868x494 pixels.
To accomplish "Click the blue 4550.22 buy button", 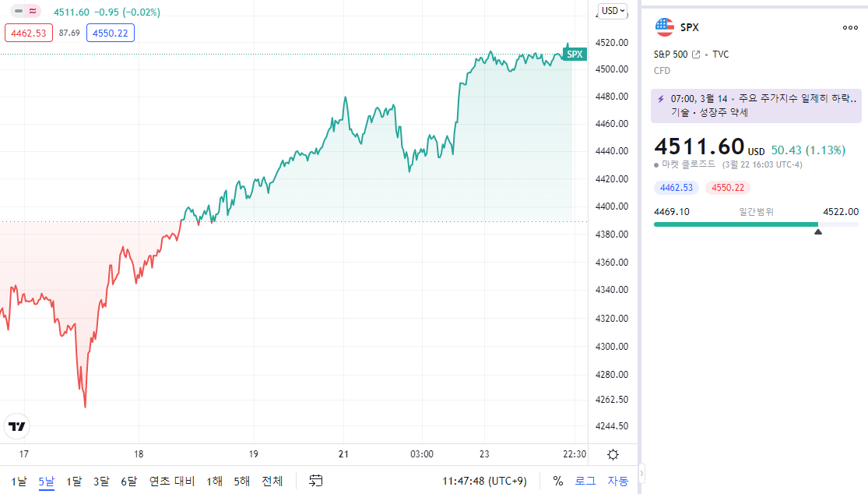I will click(x=111, y=34).
